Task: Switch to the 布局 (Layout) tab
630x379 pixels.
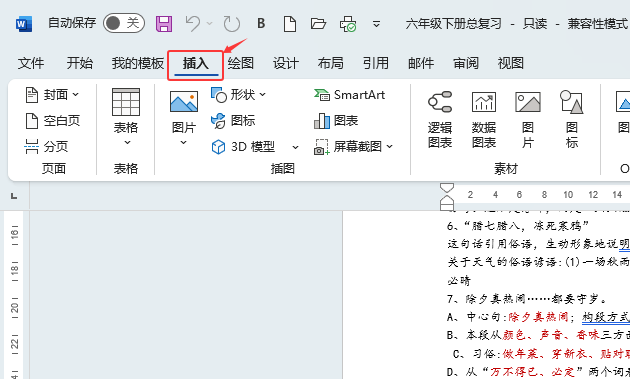Action: click(x=331, y=63)
